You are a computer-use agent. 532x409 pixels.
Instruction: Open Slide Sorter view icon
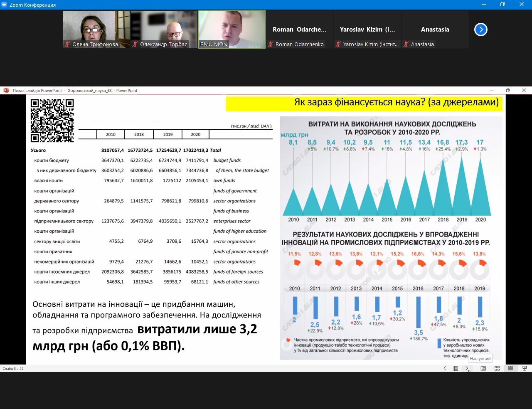coord(497,368)
